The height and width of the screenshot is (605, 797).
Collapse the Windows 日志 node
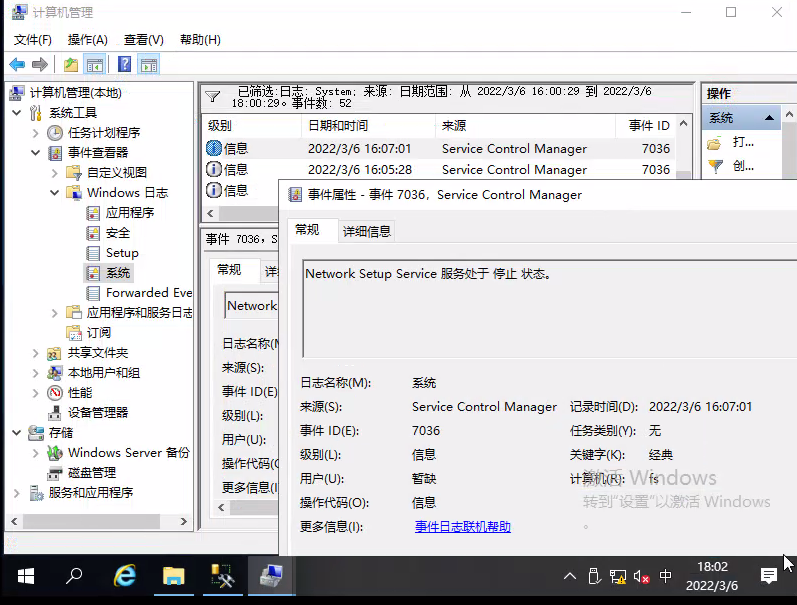pos(54,193)
